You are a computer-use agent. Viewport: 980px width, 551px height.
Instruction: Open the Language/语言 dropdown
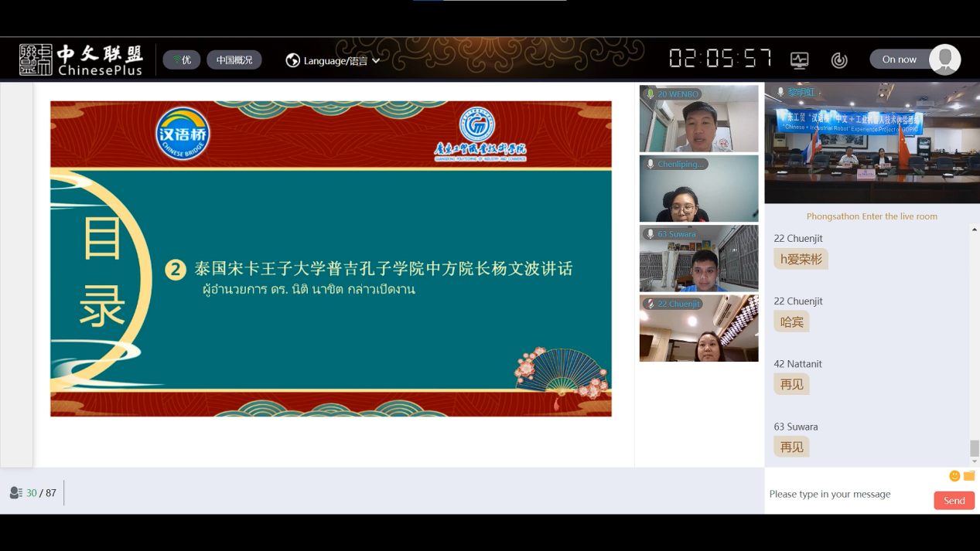click(333, 60)
